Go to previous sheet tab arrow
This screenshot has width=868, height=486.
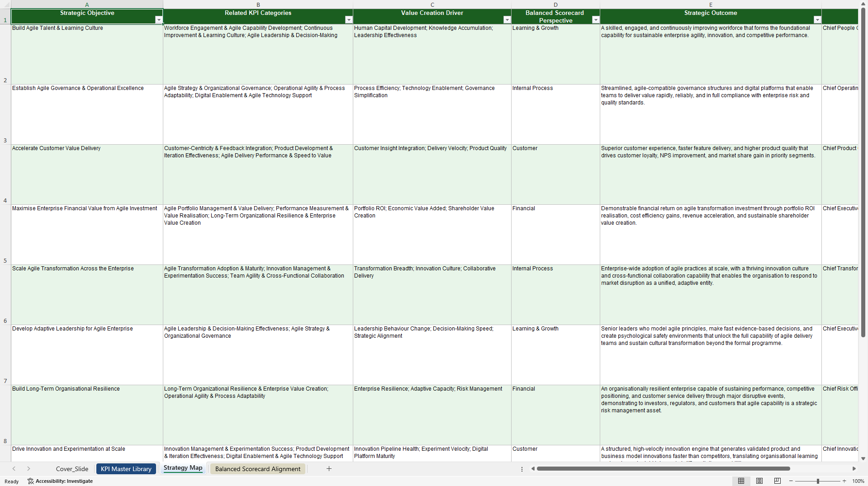(14, 469)
